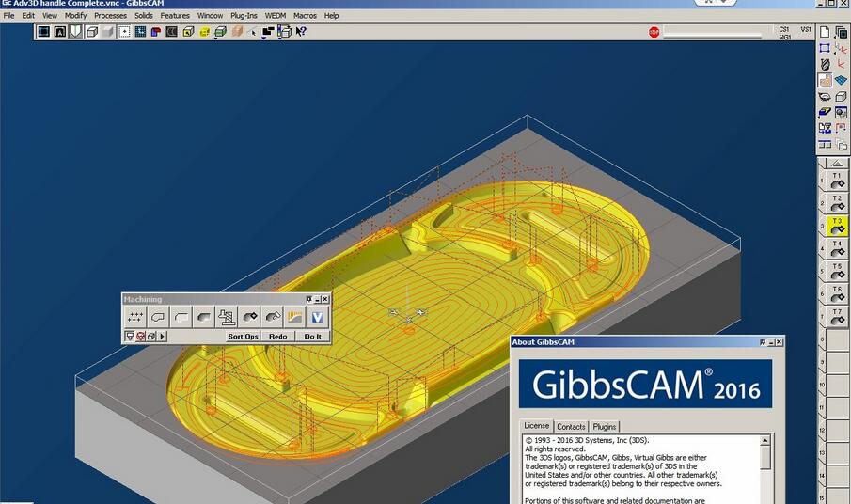Open the Processes menu
Screen dimensions: 851x504
pyautogui.click(x=110, y=16)
